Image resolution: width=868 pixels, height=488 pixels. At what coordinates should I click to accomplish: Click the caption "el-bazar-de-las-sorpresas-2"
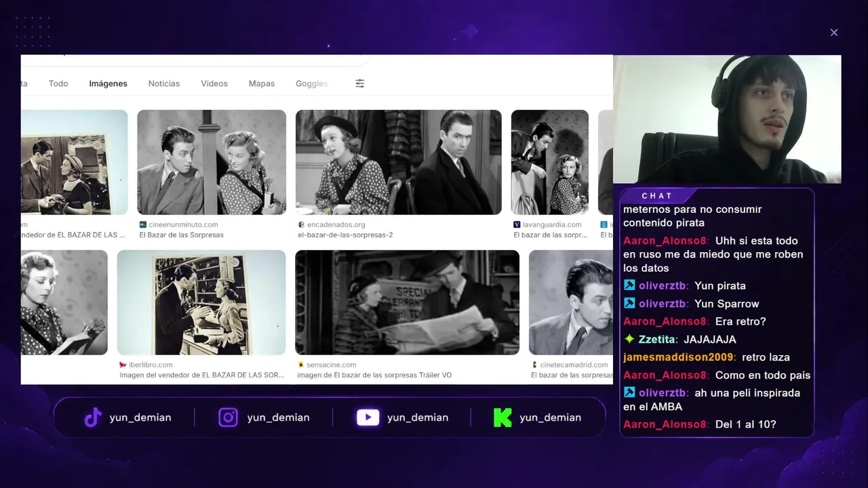click(345, 235)
